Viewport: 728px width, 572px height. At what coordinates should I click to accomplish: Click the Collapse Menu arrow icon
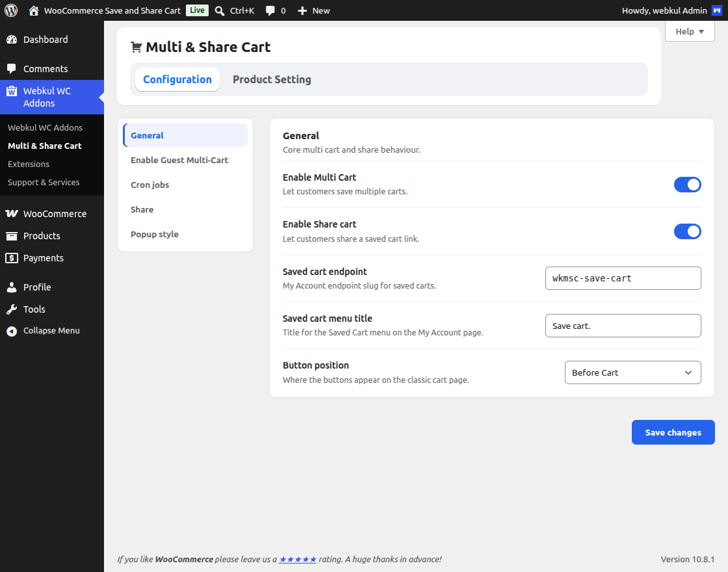(12, 331)
